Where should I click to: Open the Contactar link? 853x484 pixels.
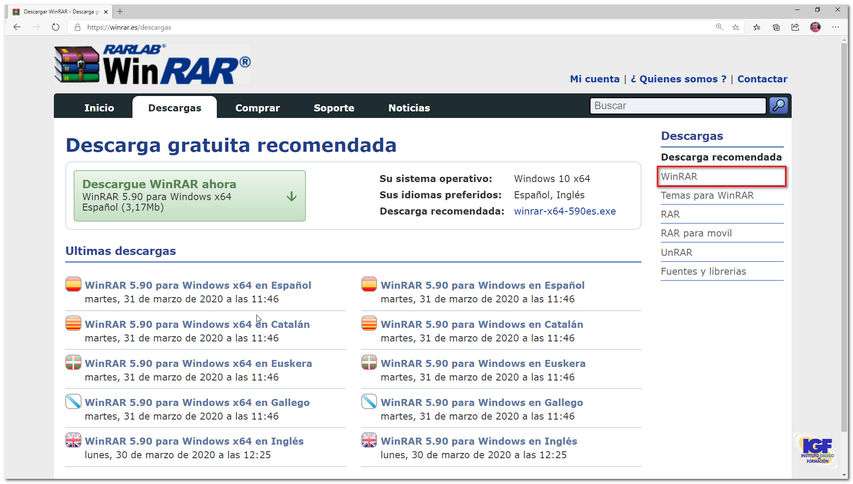click(762, 79)
